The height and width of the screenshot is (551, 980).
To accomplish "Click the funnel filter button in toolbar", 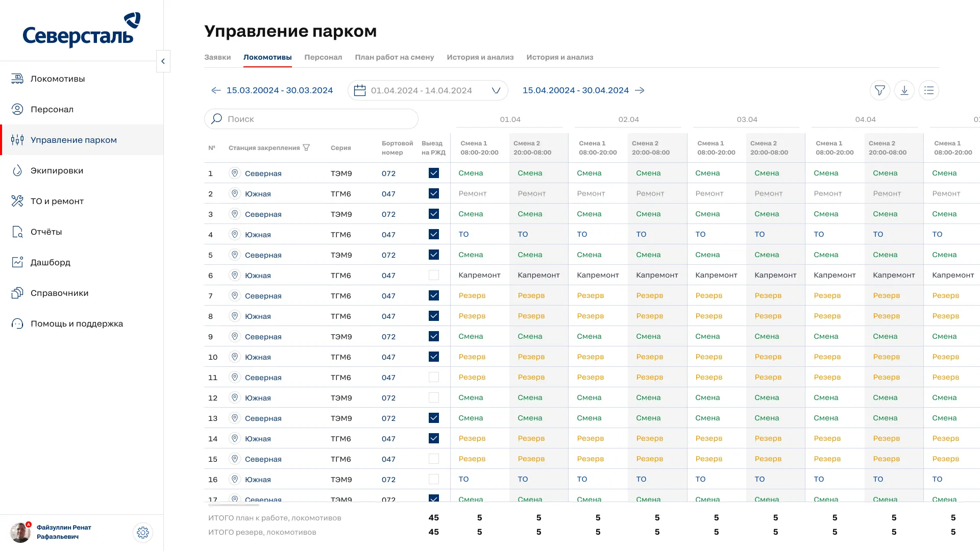I will click(x=880, y=90).
